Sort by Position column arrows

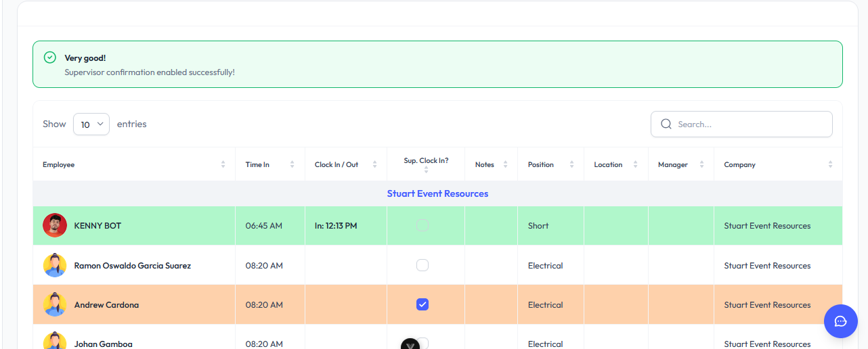[571, 164]
